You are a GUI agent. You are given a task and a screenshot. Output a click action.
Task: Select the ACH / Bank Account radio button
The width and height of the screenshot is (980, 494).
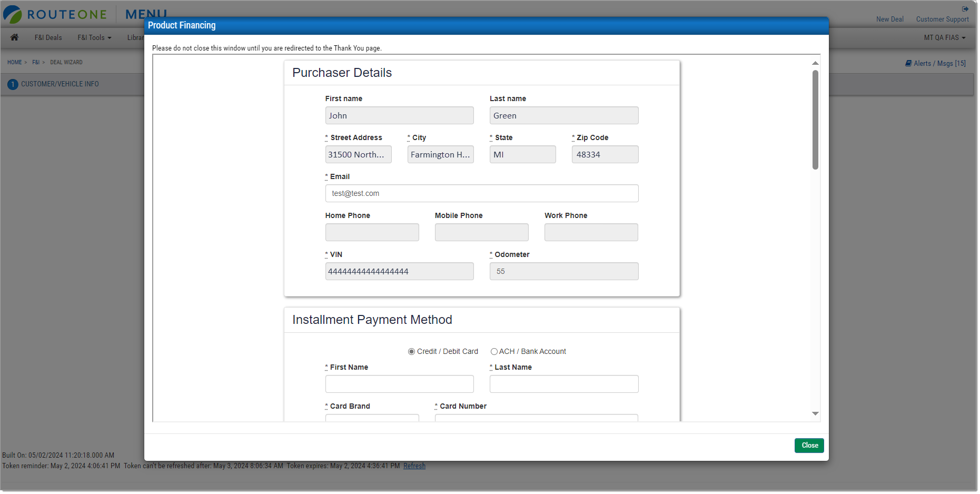[x=494, y=352]
